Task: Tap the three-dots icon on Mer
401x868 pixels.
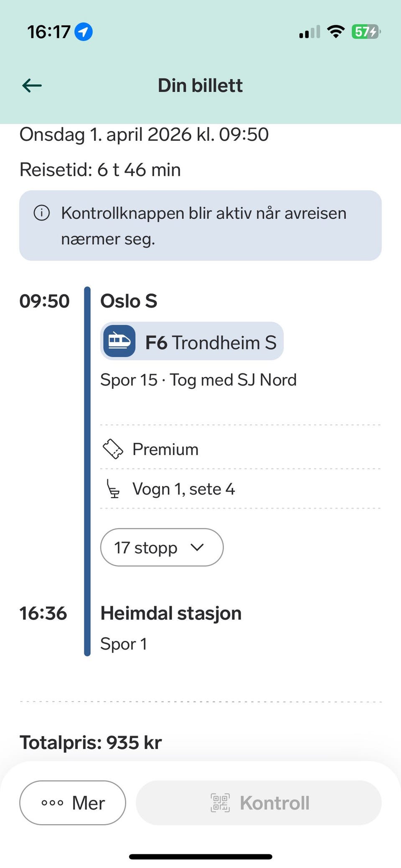Action: point(53,802)
